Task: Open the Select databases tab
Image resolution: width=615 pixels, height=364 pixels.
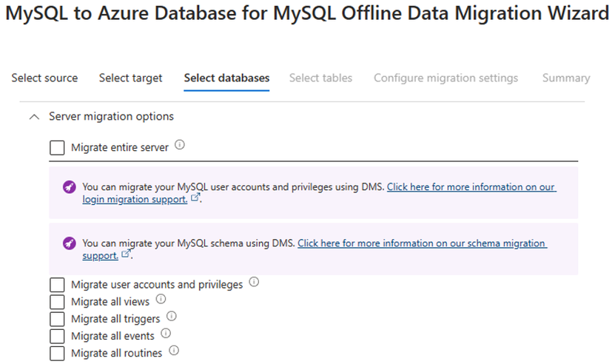Action: point(226,78)
